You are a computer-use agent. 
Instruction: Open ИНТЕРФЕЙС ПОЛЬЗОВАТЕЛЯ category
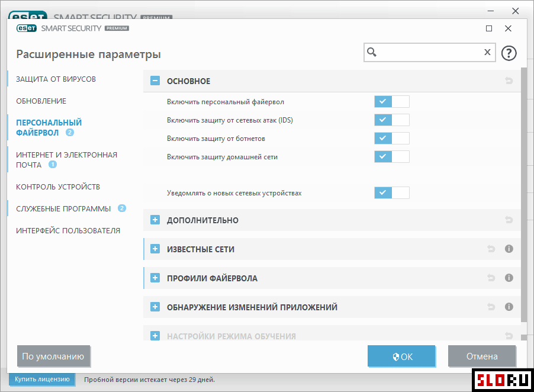click(68, 230)
